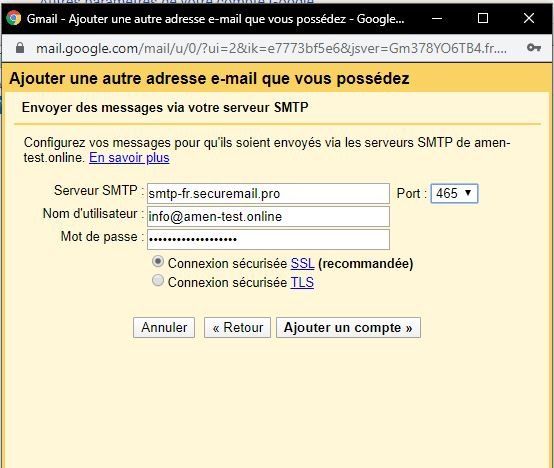Image resolution: width=554 pixels, height=468 pixels.
Task: Minimize the Gmail popup window
Action: [437, 18]
